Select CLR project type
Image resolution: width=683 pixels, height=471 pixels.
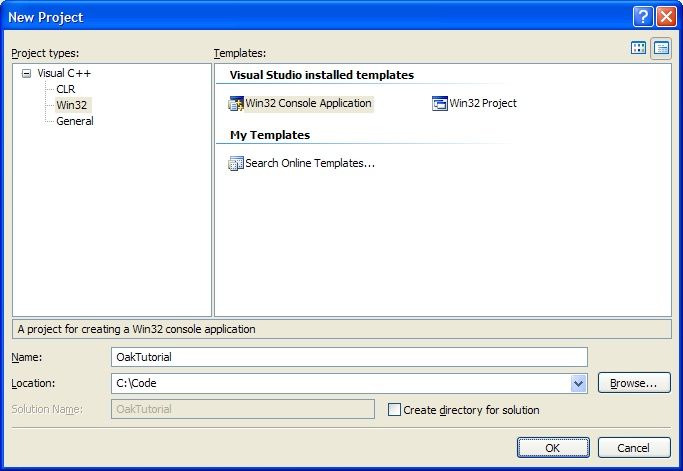(66, 89)
